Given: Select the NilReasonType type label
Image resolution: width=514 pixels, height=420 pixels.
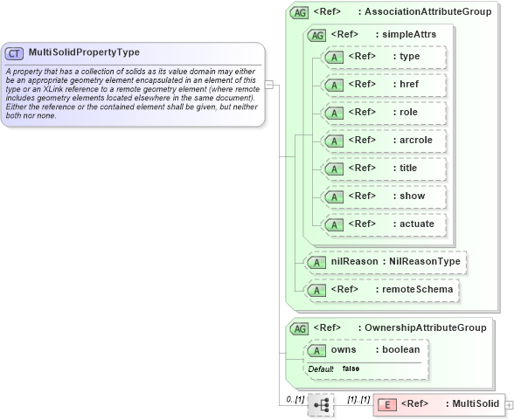Looking at the screenshot, I should tap(425, 262).
